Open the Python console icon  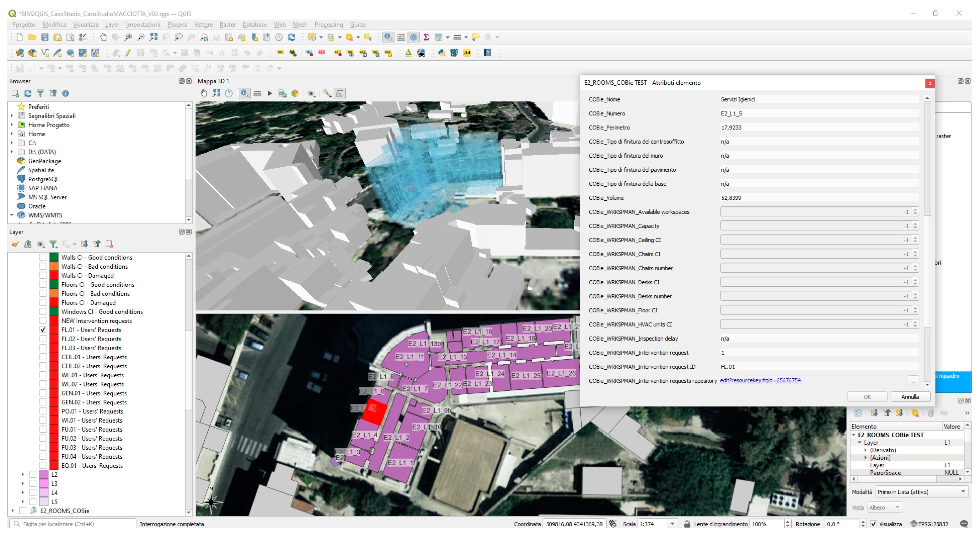[x=441, y=53]
